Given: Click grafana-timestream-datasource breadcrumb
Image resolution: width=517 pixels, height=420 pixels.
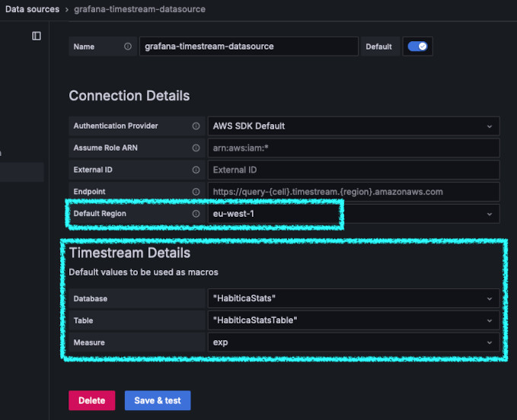Looking at the screenshot, I should click(x=139, y=9).
